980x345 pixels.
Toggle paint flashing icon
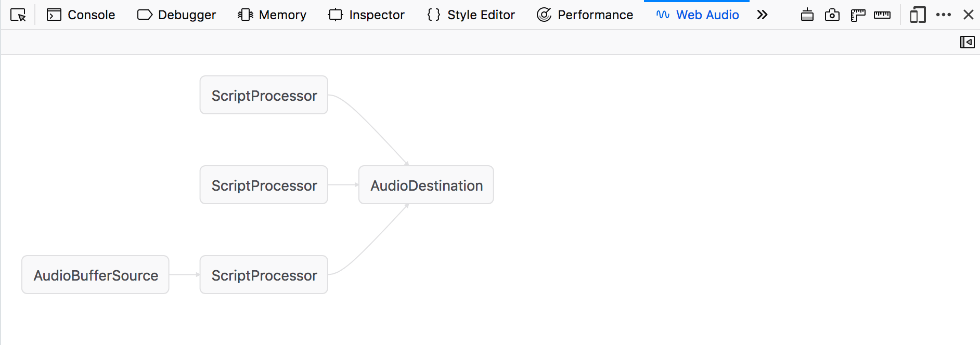point(807,15)
